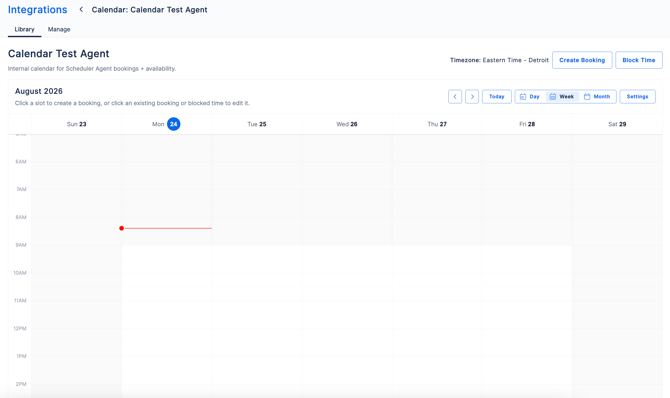The width and height of the screenshot is (670, 398).
Task: Select the highlighted Mon 24 date
Action: point(173,124)
